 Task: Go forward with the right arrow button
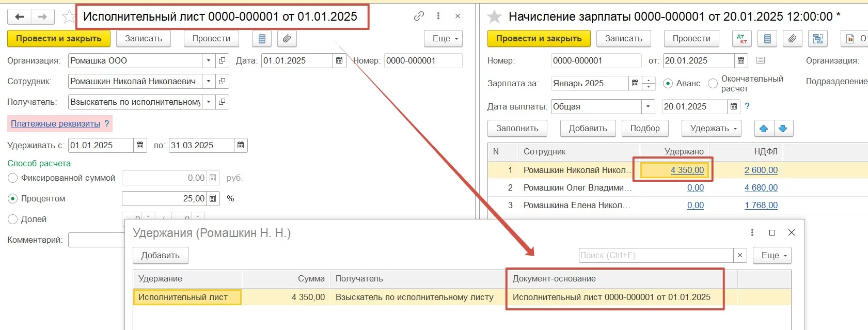point(42,17)
